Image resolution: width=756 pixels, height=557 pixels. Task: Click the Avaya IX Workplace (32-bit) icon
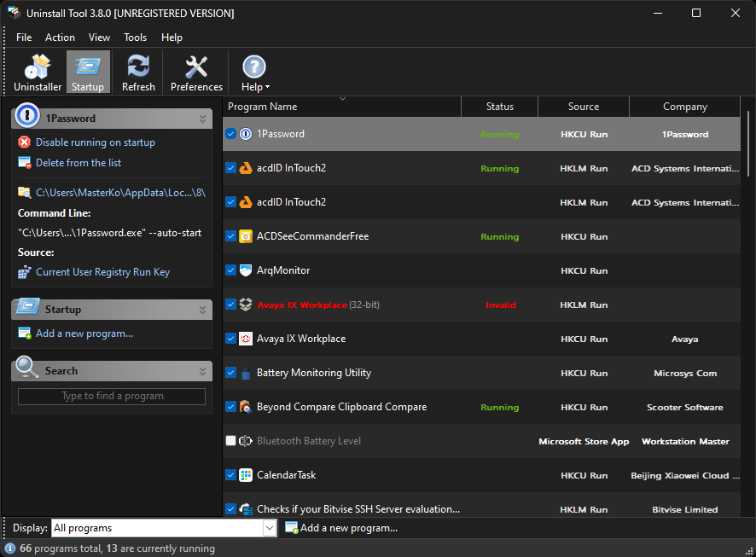click(x=246, y=305)
